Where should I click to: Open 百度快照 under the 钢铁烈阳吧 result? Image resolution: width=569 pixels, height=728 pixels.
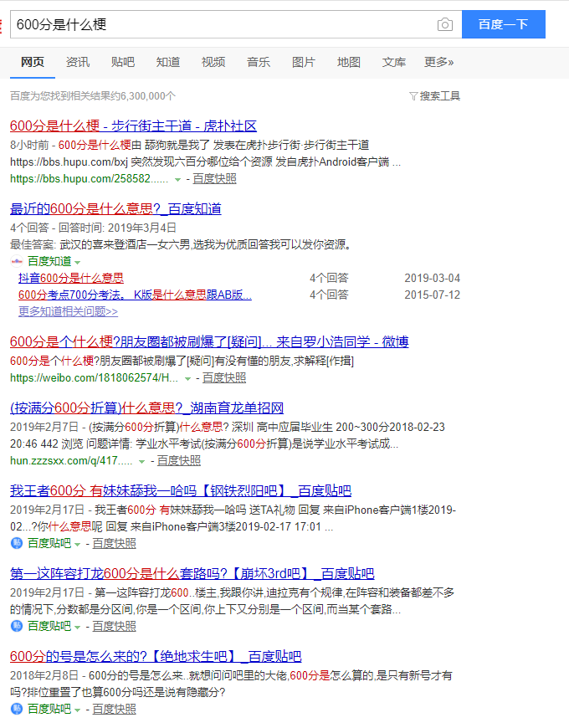[x=114, y=543]
